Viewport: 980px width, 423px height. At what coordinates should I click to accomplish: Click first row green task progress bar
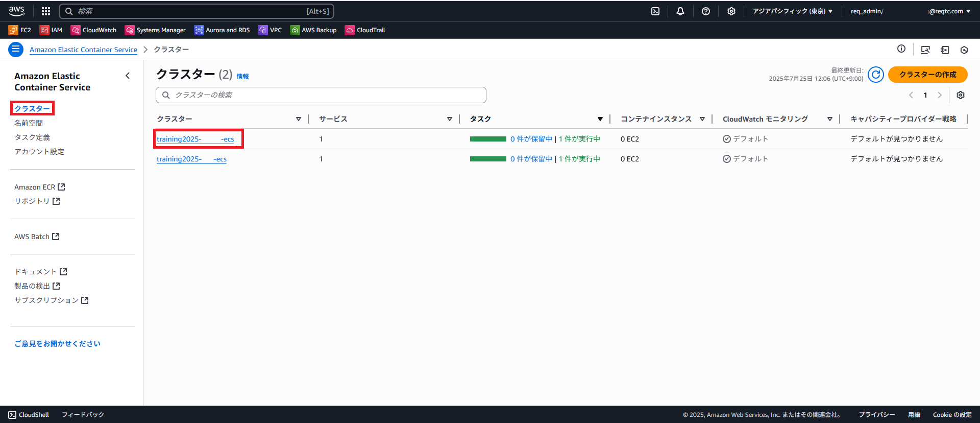point(488,139)
